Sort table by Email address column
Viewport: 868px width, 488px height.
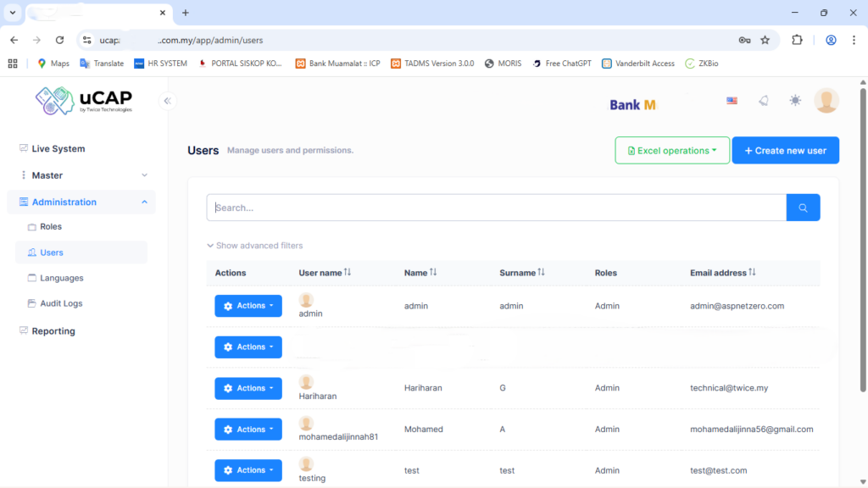tap(721, 273)
